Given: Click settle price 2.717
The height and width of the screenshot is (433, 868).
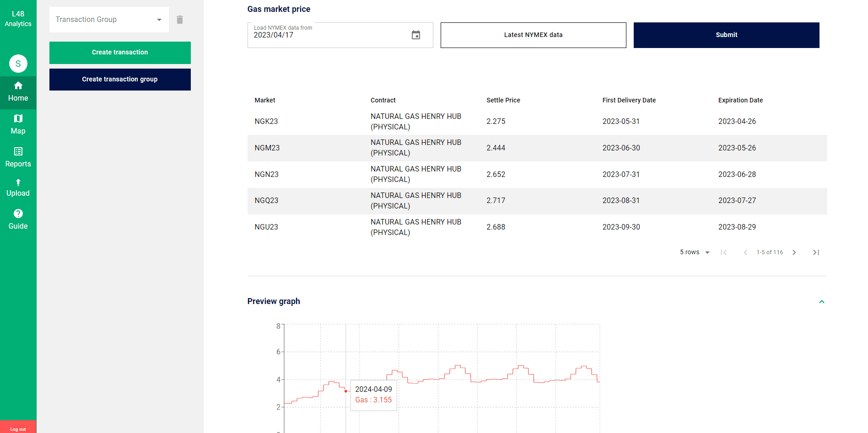Looking at the screenshot, I should coord(496,201).
